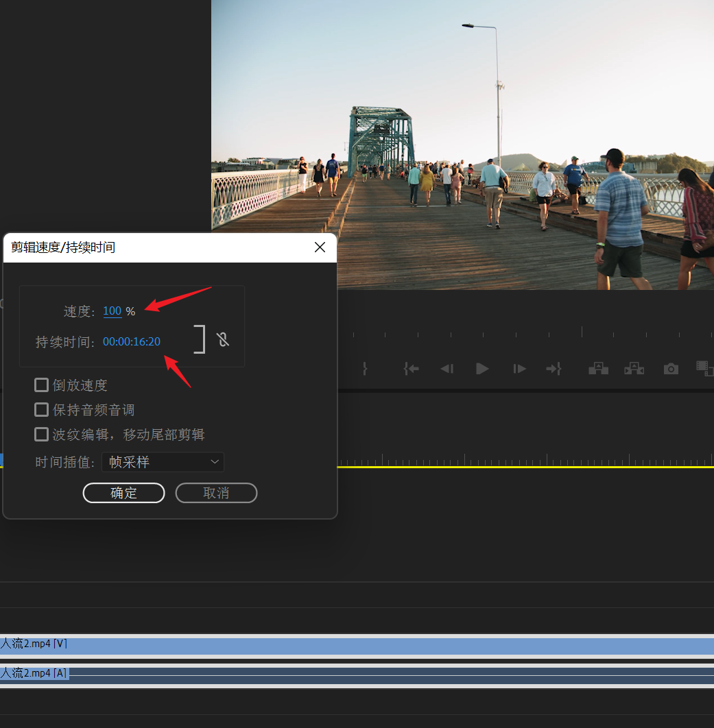Click the 确定 button
Image resolution: width=714 pixels, height=728 pixels.
pyautogui.click(x=123, y=493)
